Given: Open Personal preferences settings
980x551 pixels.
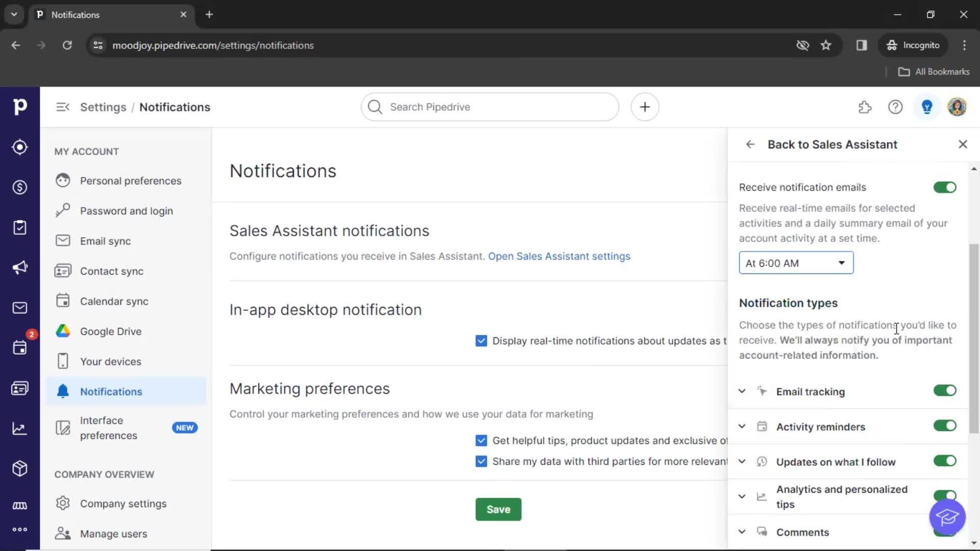Looking at the screenshot, I should [126, 181].
